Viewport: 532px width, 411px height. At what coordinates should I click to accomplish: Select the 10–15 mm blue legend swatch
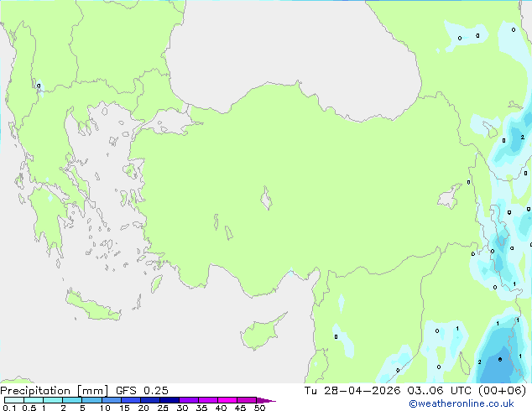tap(111, 400)
